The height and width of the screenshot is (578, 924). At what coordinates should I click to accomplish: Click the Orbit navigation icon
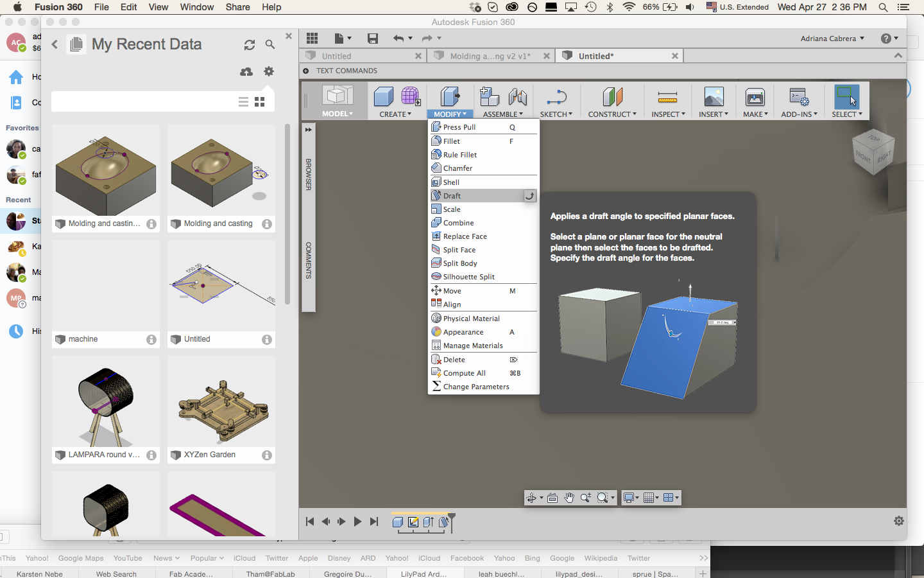click(531, 498)
